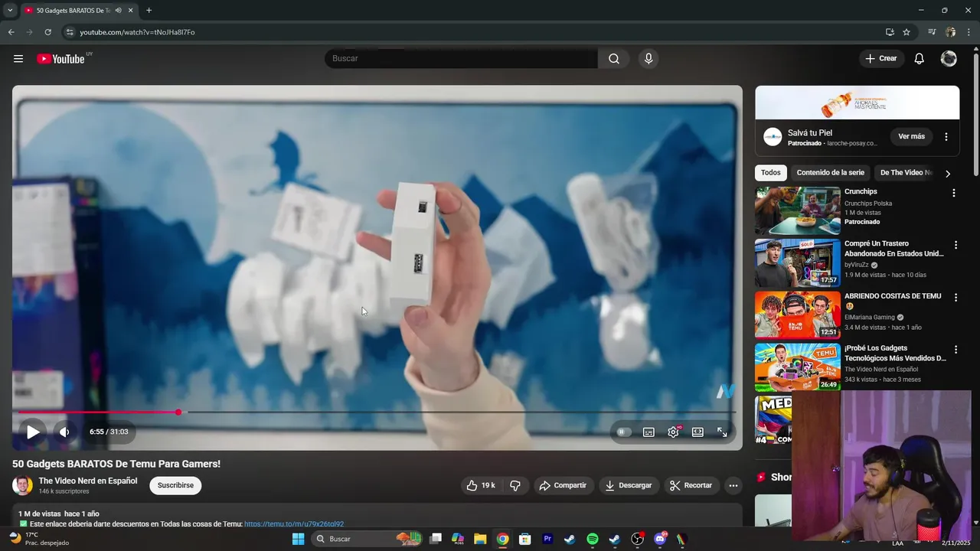Screen dimensions: 980x551
Task: Toggle autoplay switch in player
Action: [624, 432]
